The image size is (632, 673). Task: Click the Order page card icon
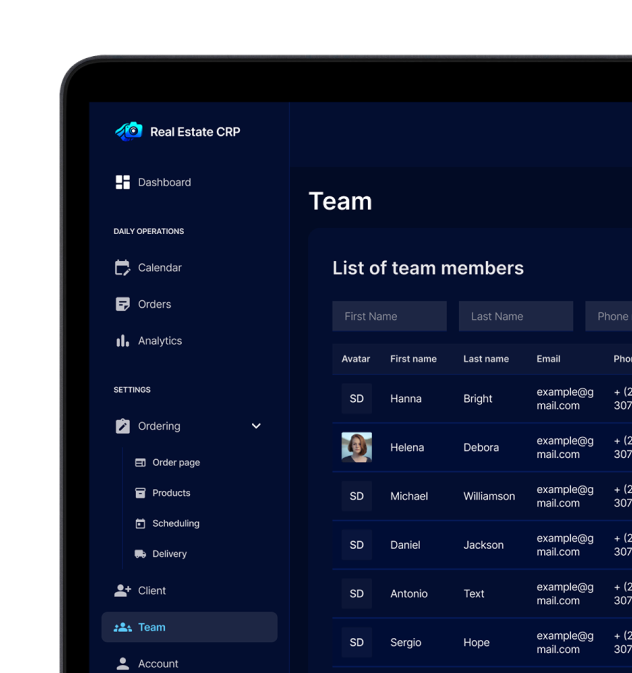pos(140,462)
